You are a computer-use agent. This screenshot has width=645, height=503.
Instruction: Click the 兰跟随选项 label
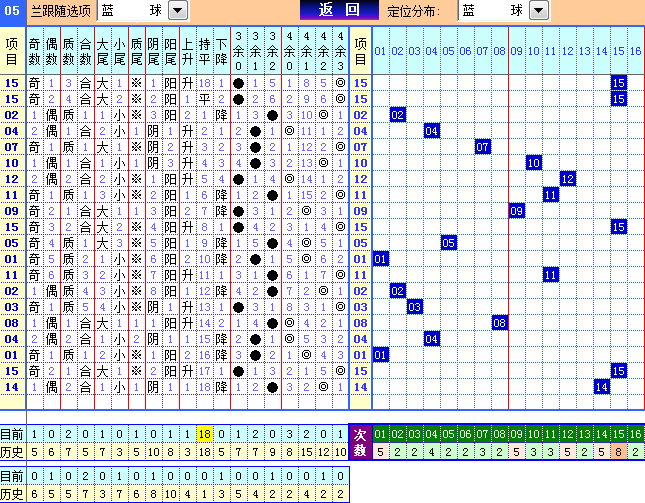[61, 11]
